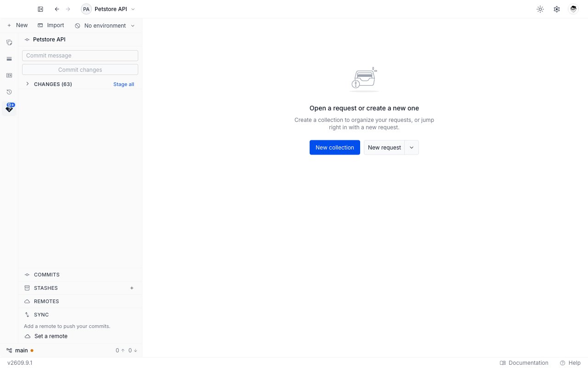Click the Import button

coord(51,26)
